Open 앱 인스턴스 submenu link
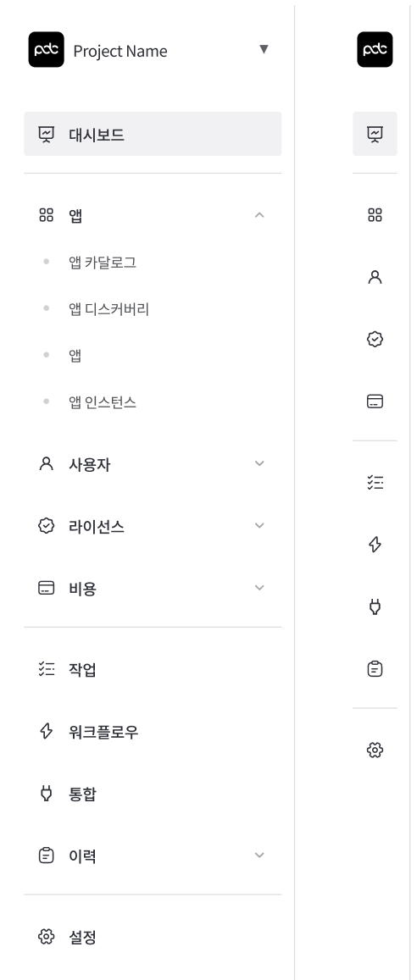417x980 pixels. (103, 401)
